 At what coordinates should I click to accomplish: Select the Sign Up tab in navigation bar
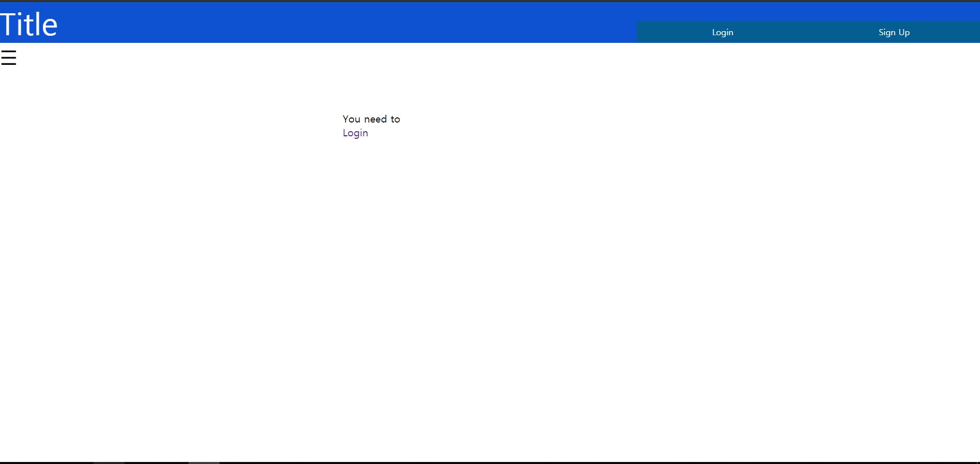pyautogui.click(x=894, y=32)
